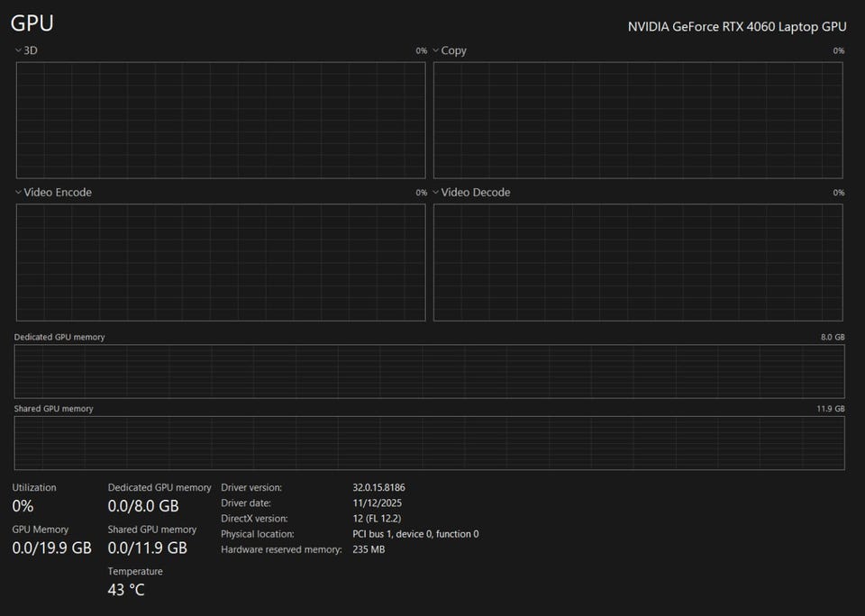
Task: Click the Utilization 0% value
Action: [23, 506]
